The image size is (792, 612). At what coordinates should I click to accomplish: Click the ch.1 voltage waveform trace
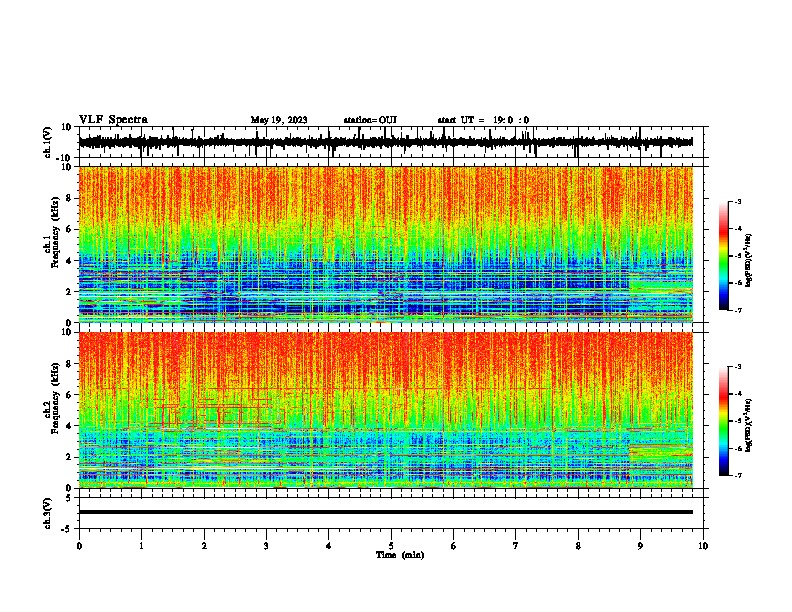coord(385,142)
